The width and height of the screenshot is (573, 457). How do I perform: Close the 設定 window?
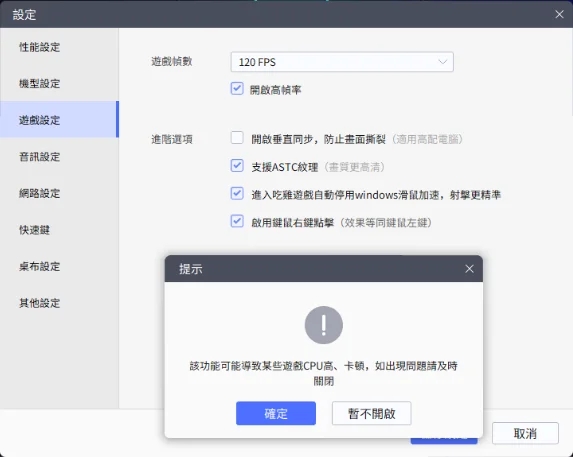pyautogui.click(x=559, y=14)
